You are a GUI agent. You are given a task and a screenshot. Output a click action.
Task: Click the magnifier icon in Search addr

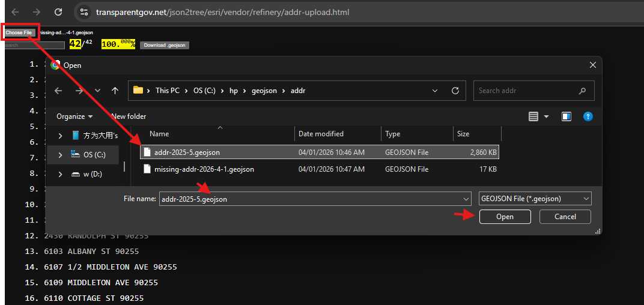(x=582, y=91)
